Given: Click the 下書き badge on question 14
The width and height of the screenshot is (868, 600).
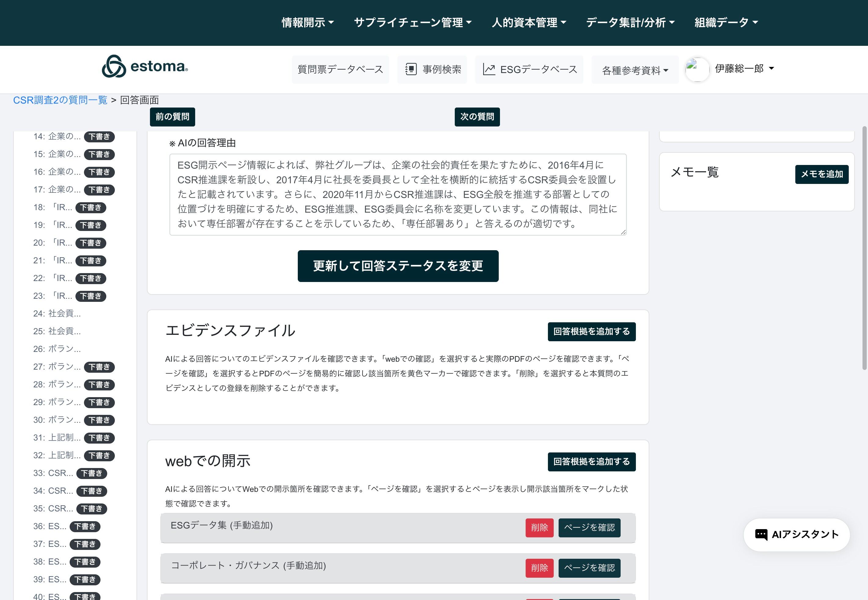Looking at the screenshot, I should click(x=99, y=137).
